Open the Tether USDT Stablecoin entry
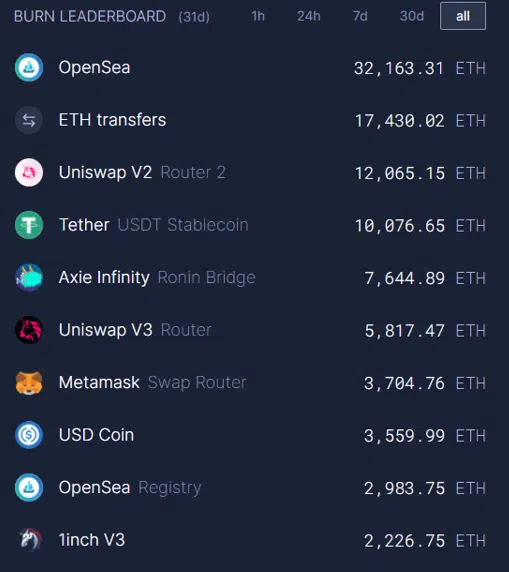Screen dimensions: 509x572 click(x=250, y=225)
